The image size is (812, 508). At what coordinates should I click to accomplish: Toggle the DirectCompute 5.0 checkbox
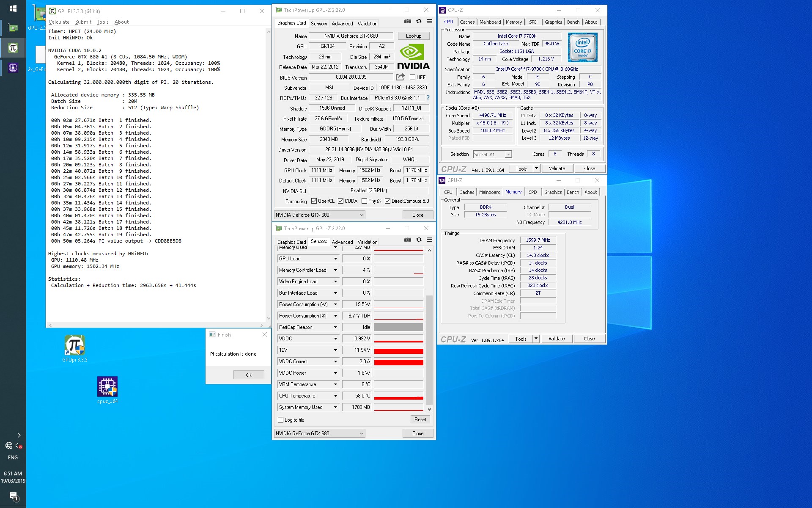click(387, 201)
